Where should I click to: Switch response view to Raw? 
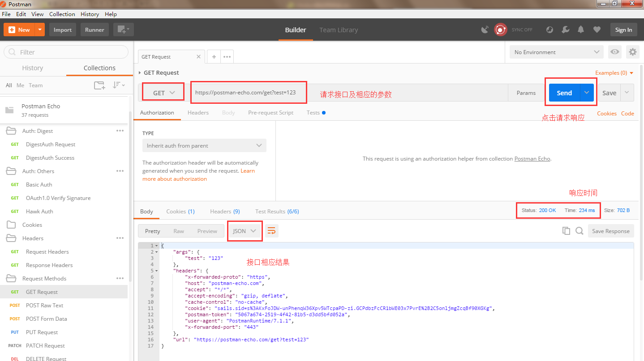click(179, 231)
